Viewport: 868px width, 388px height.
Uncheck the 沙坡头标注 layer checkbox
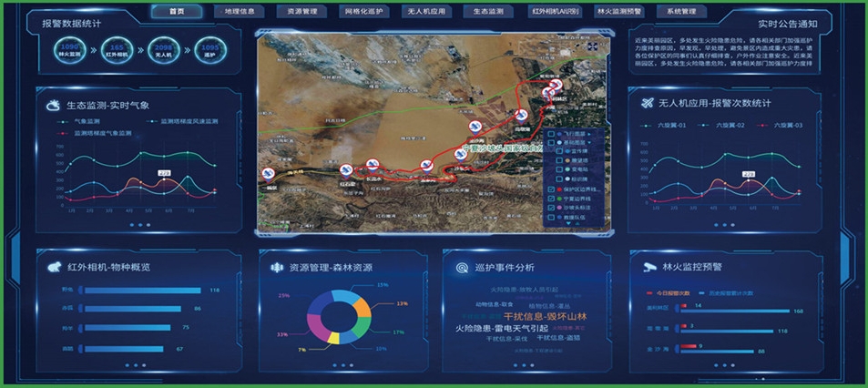(551, 208)
